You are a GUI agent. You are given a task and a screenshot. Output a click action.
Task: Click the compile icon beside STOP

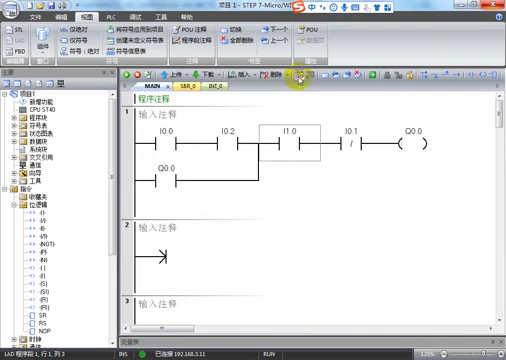(x=148, y=75)
